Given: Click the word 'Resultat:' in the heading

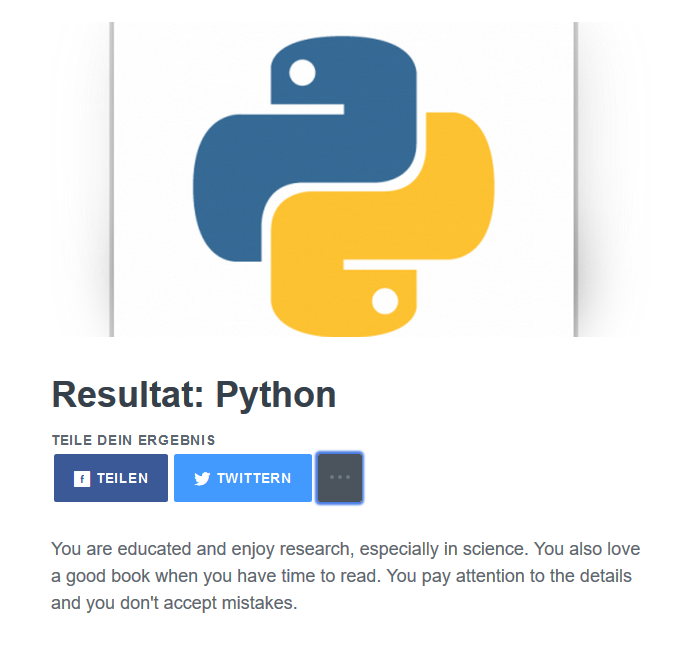Looking at the screenshot, I should pyautogui.click(x=128, y=395).
